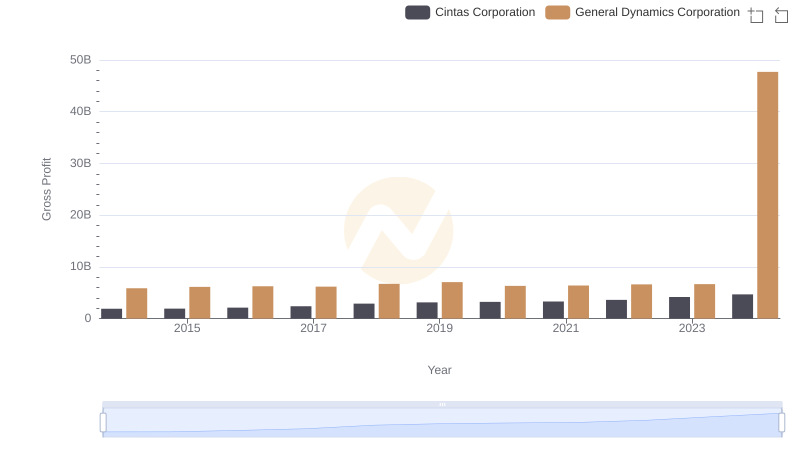800x461 pixels.
Task: Click the 30B y-axis label
Action: 81,163
